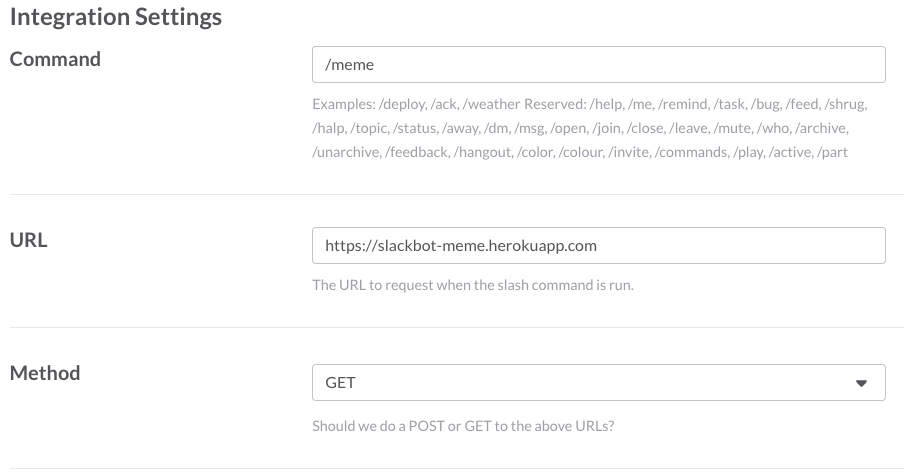
Task: Click /halp in the reserved commands list
Action: click(x=328, y=128)
